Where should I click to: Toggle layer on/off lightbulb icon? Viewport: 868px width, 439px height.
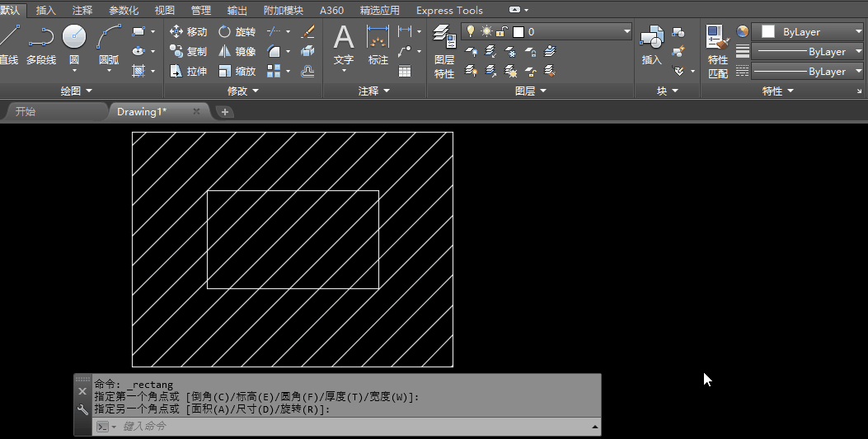(471, 31)
